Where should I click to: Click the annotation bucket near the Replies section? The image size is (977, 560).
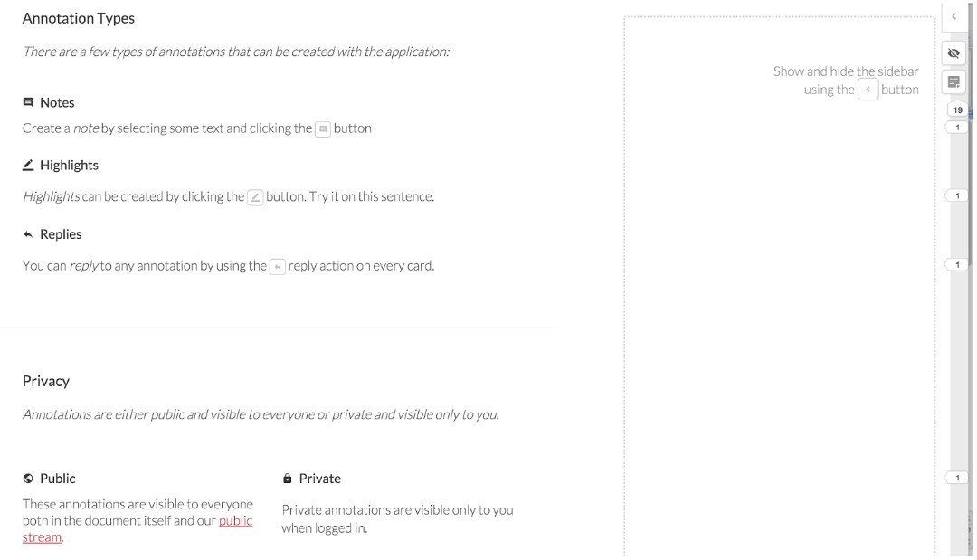pos(956,264)
